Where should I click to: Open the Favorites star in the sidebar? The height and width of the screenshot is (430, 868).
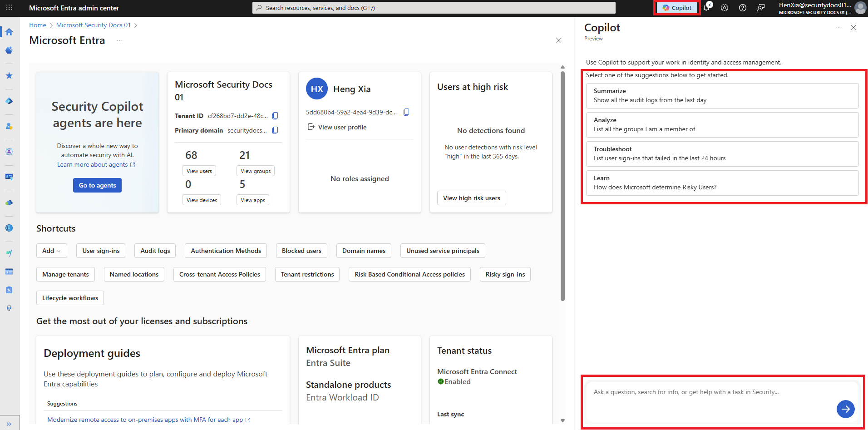point(9,75)
